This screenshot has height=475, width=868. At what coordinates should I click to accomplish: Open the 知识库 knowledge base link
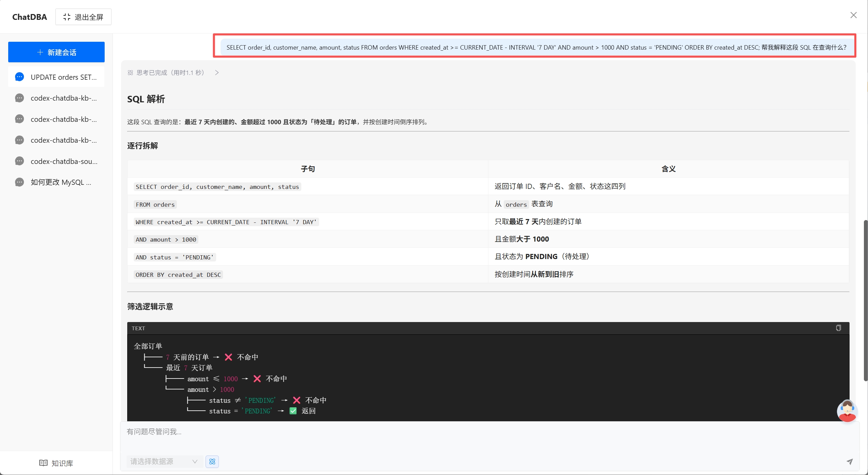[56, 463]
